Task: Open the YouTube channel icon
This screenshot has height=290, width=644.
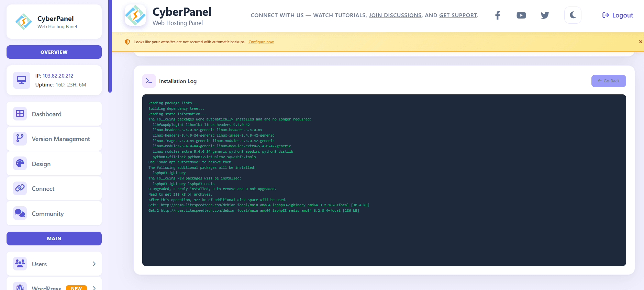Action: click(521, 15)
